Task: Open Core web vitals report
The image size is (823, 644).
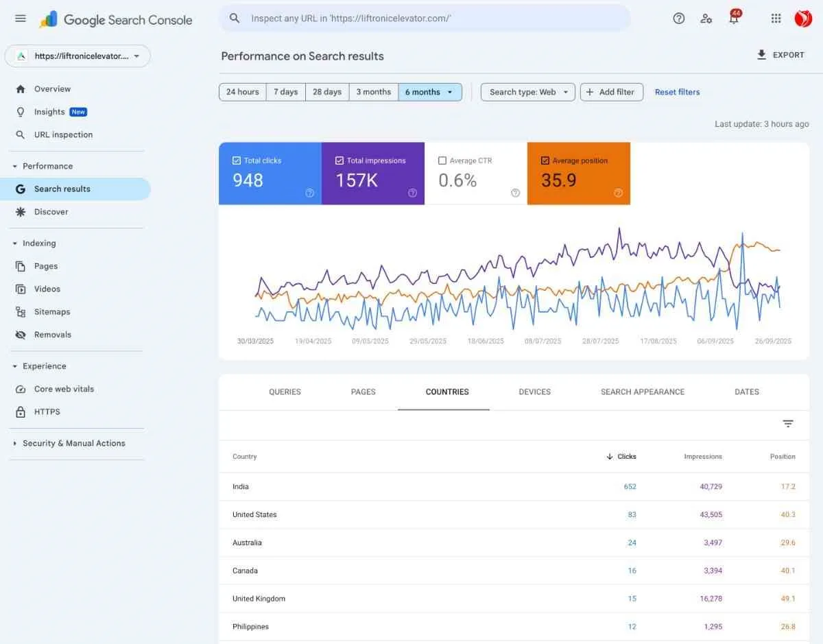Action: tap(64, 389)
